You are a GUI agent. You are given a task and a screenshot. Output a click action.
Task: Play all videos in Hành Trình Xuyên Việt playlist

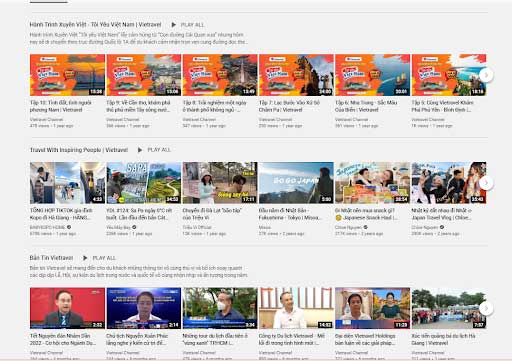pyautogui.click(x=188, y=25)
